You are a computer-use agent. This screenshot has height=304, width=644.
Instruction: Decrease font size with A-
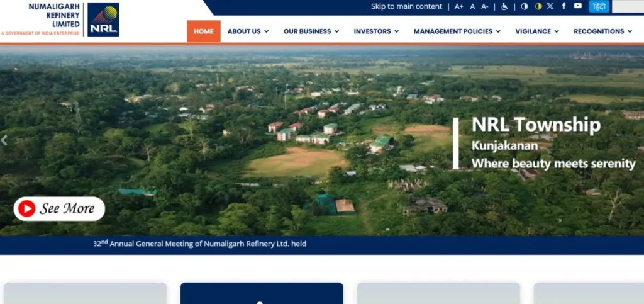(x=485, y=6)
